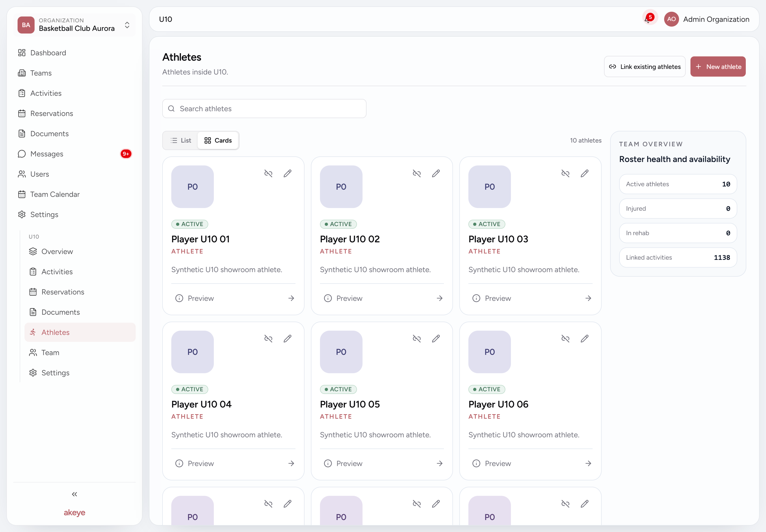Screen dimensions: 766x532
Task: Click arrow on Player U10 06 card
Action: 588,463
